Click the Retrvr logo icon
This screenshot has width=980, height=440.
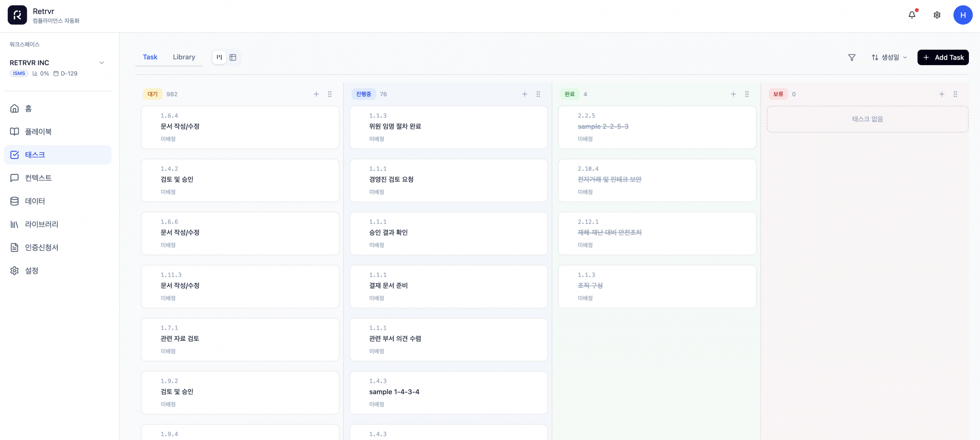17,15
